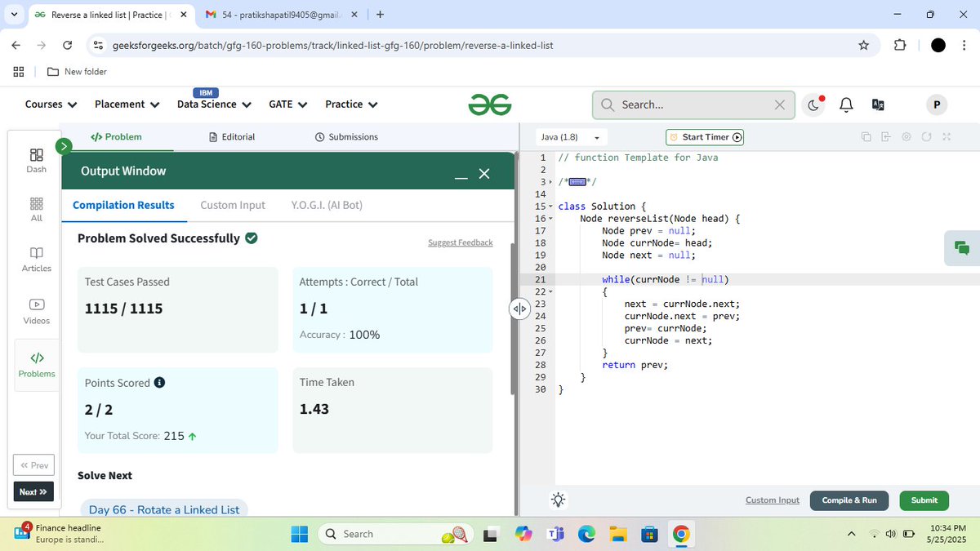Collapse reverseList fold arrow on line 16
The height and width of the screenshot is (551, 980).
click(550, 219)
